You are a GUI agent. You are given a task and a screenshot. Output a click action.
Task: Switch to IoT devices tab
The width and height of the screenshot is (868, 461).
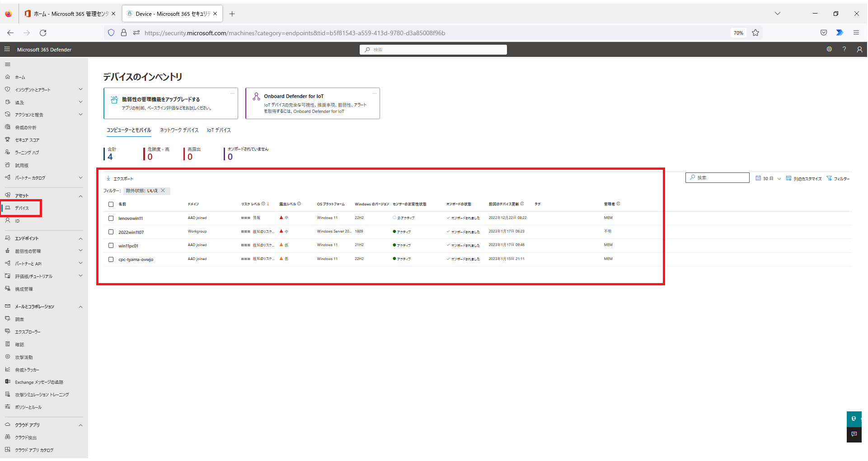pyautogui.click(x=219, y=130)
